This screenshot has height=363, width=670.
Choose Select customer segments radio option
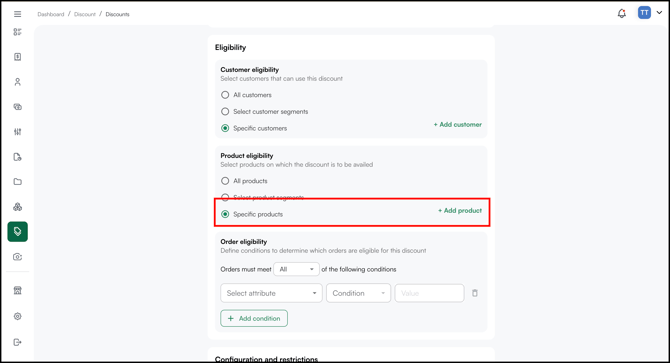click(x=225, y=111)
